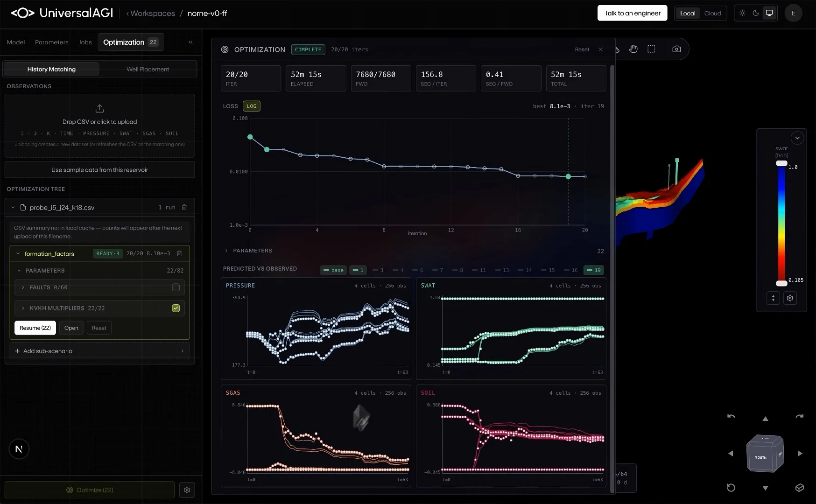Delete probe_i5_j24_k18.csv dataset

click(x=184, y=207)
